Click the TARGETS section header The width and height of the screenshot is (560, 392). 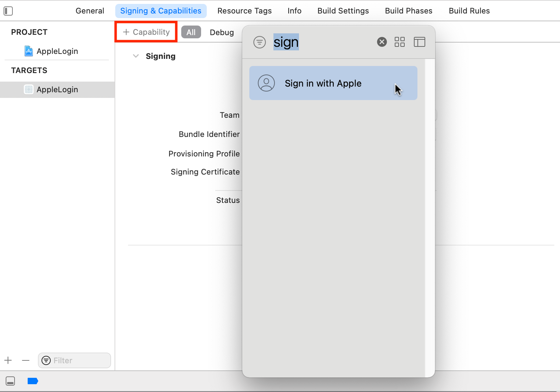[x=29, y=70]
